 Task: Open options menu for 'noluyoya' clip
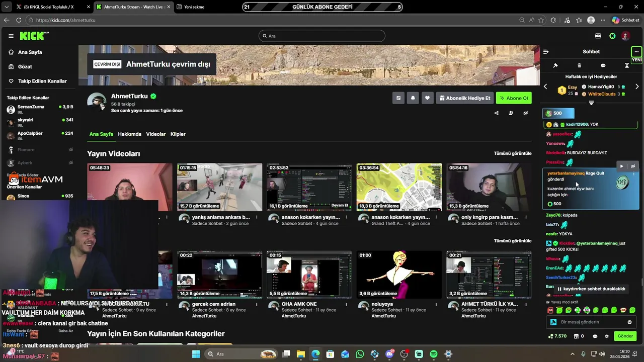[436, 304]
